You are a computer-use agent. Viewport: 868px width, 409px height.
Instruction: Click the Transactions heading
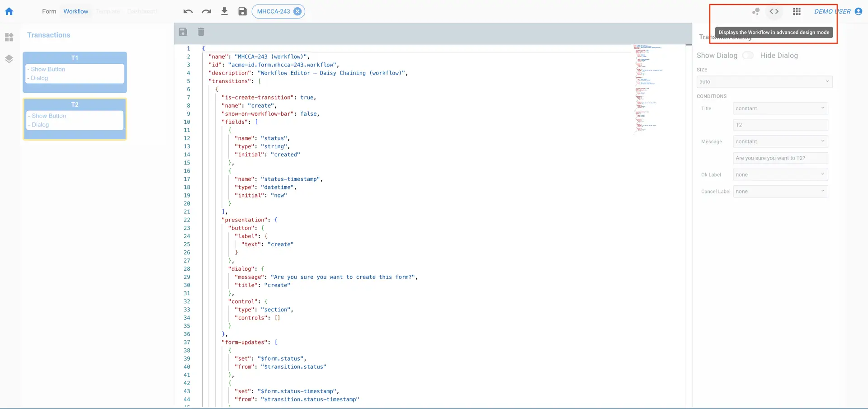(x=49, y=35)
